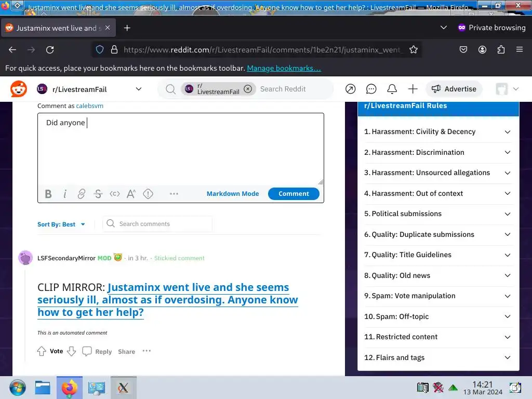Open a new browser tab
This screenshot has width=532, height=399.
127,28
